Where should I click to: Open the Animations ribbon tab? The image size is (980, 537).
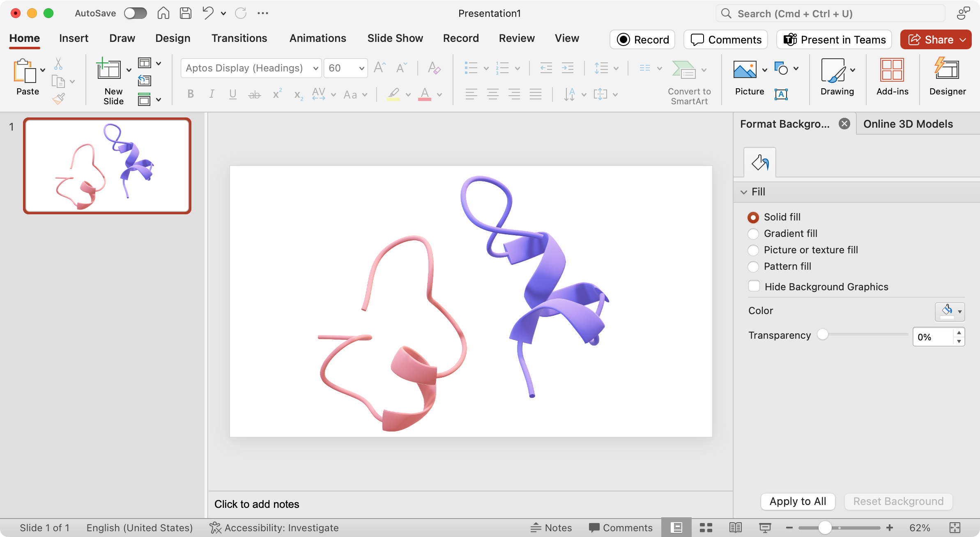[x=317, y=38]
